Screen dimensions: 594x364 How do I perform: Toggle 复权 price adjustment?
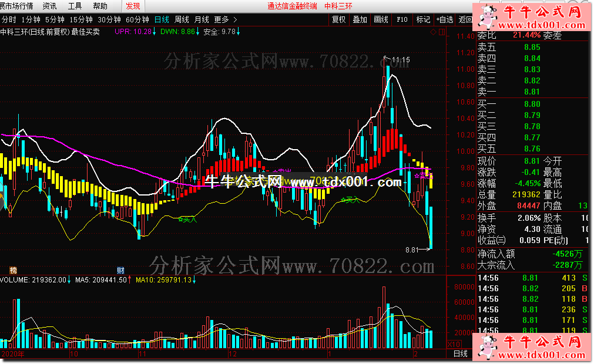pos(338,19)
